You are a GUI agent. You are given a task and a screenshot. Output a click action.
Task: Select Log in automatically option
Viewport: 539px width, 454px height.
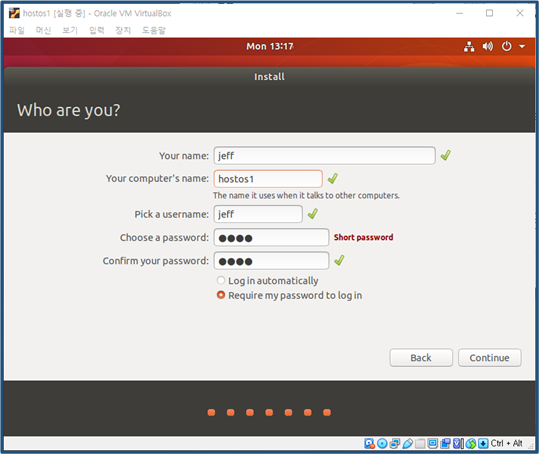221,280
